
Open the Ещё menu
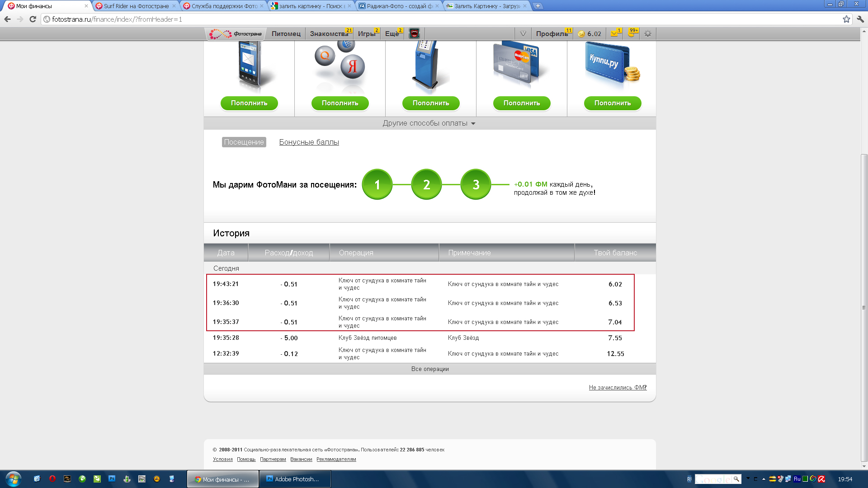[392, 34]
